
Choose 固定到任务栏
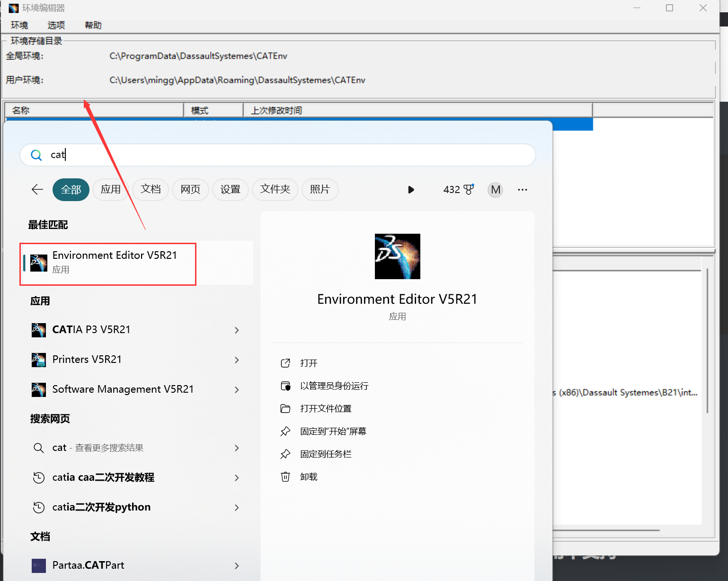pyautogui.click(x=326, y=454)
